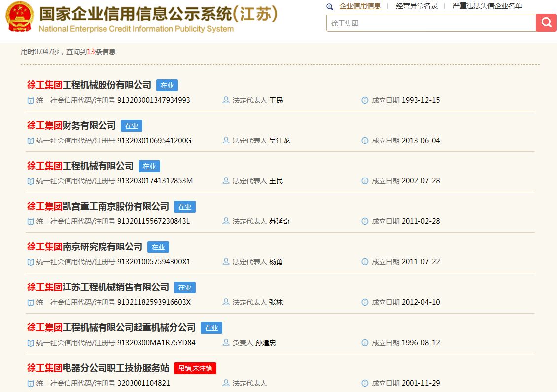
Task: Open 徐工集团工程机械股份有限公司 company link
Action: click(x=89, y=85)
